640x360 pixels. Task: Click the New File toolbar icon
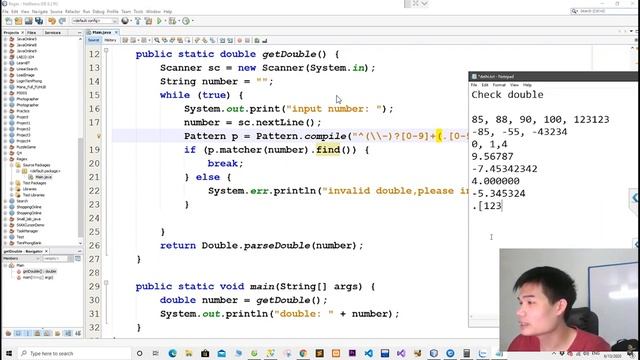9,21
